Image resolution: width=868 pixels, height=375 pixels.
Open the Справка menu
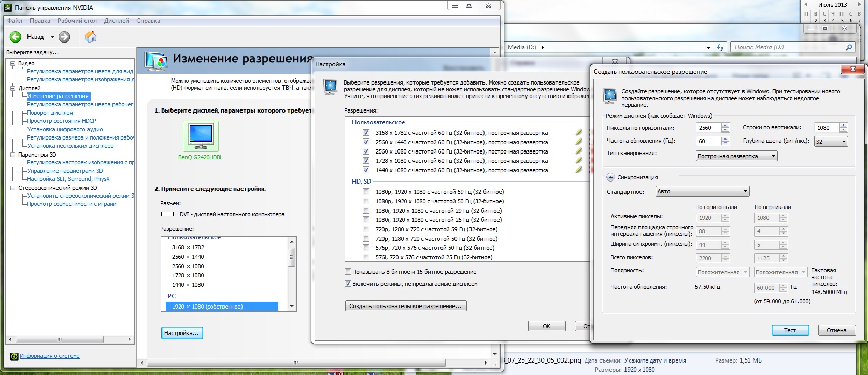(x=148, y=21)
